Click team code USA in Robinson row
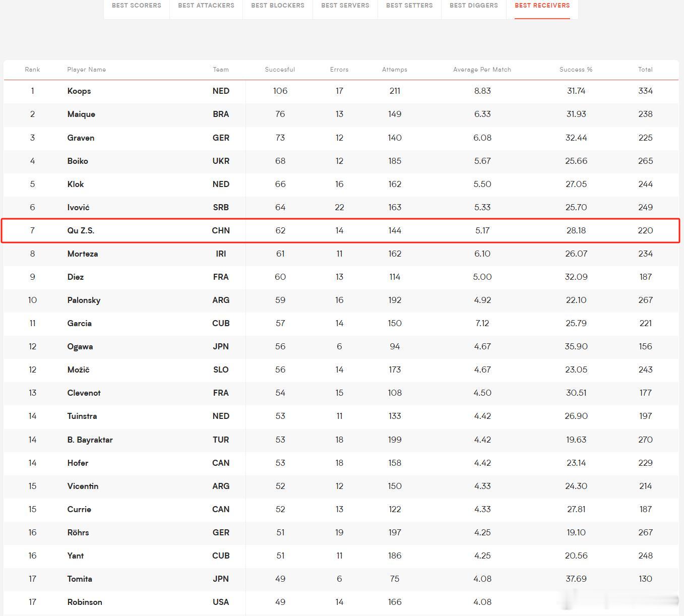Viewport: 684px width, 616px height. tap(221, 602)
